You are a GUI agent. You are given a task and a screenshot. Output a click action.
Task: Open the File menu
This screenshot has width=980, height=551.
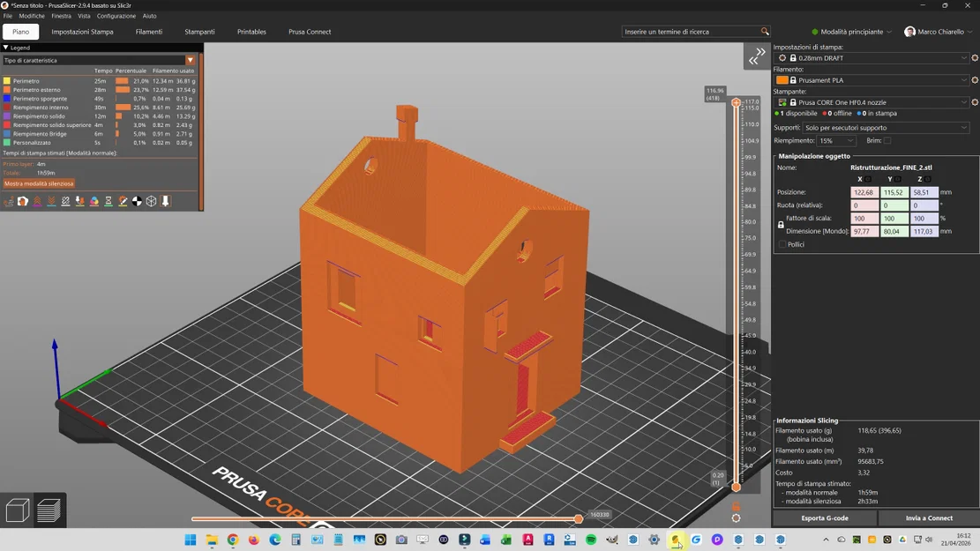pos(8,16)
